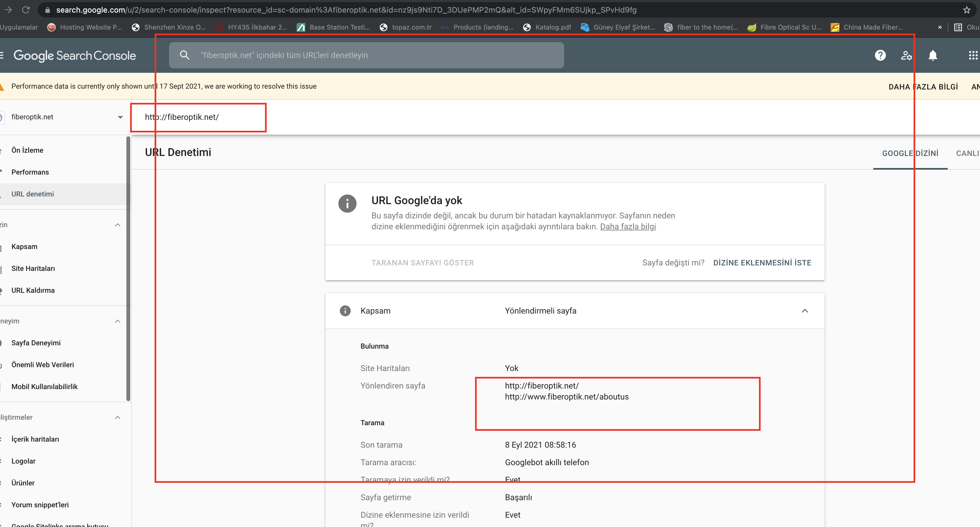Click the Yönlendirmeli sayfa status text
This screenshot has height=527, width=980.
pos(541,311)
